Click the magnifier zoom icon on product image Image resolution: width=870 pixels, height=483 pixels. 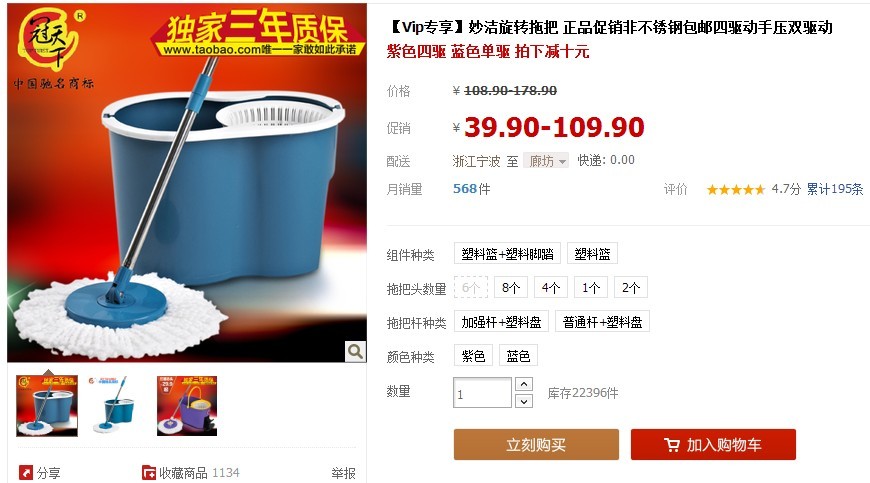[355, 351]
